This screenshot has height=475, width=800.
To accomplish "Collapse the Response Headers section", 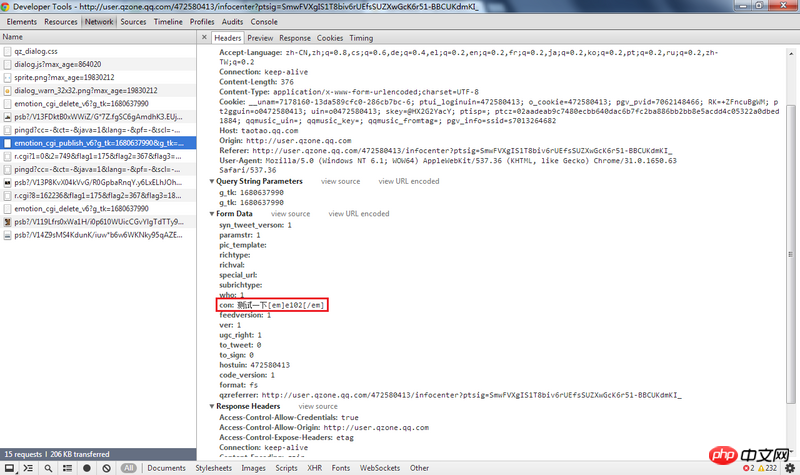I will [212, 407].
